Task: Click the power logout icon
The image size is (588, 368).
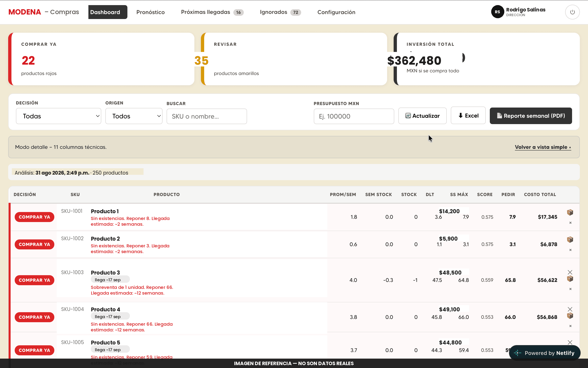Action: [572, 12]
